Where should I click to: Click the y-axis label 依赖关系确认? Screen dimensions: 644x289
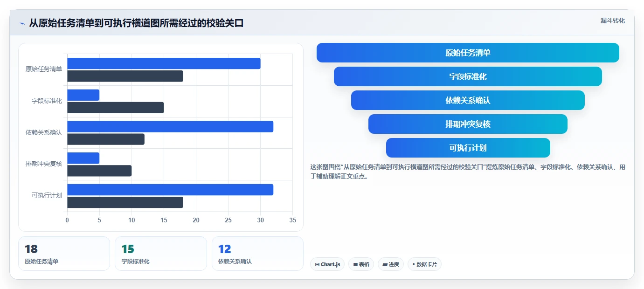point(44,132)
